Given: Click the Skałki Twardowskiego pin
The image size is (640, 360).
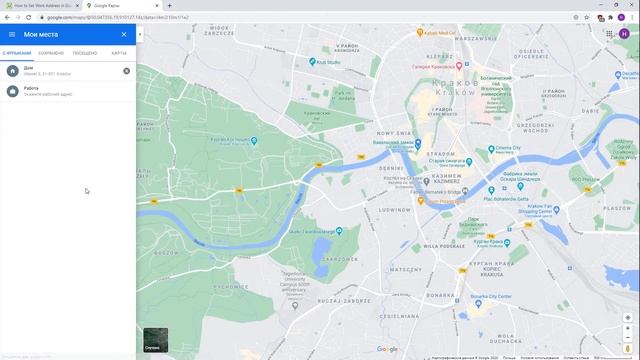Looking at the screenshot, I should click(x=339, y=231).
